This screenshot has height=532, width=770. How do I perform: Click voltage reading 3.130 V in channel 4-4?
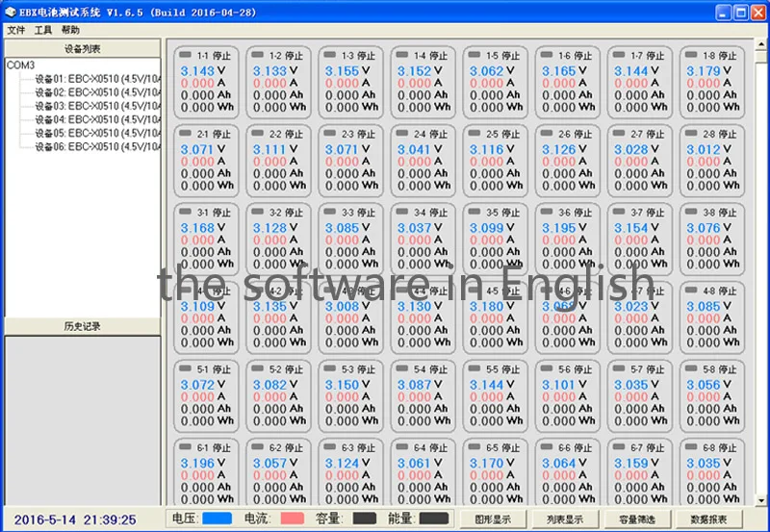420,306
